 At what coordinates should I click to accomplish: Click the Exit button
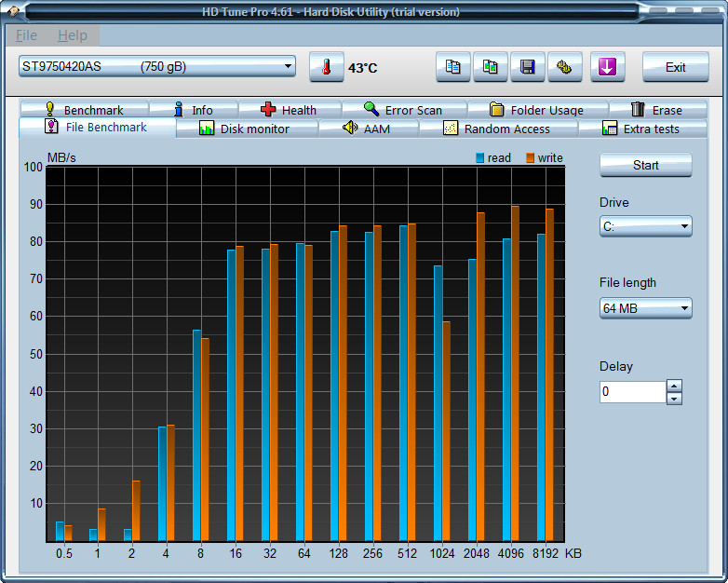(675, 67)
